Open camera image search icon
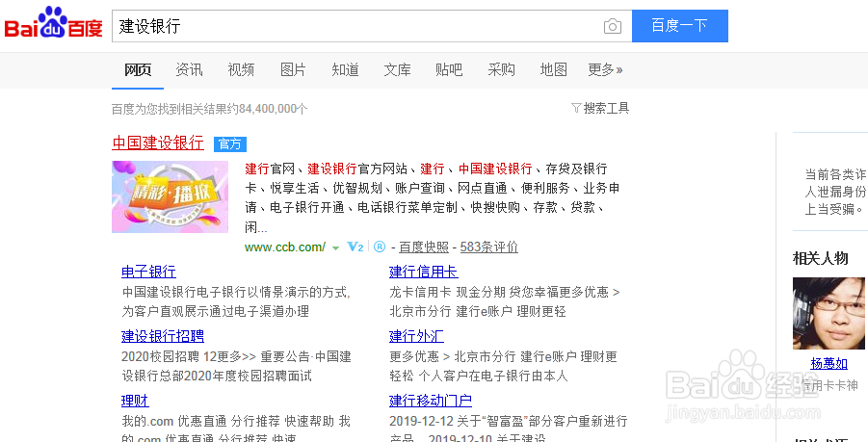Image resolution: width=868 pixels, height=442 pixels. pos(613,26)
